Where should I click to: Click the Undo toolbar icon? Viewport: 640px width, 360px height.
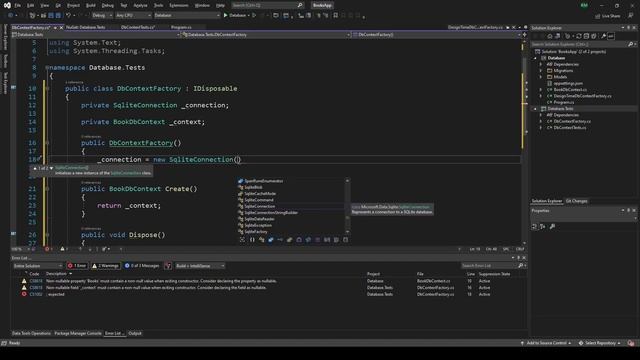(x=69, y=16)
